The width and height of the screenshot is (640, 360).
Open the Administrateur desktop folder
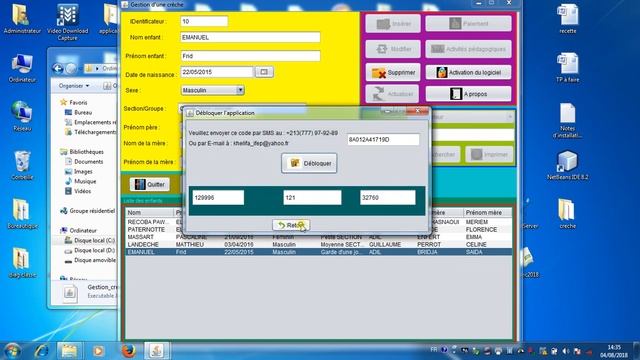(22, 19)
